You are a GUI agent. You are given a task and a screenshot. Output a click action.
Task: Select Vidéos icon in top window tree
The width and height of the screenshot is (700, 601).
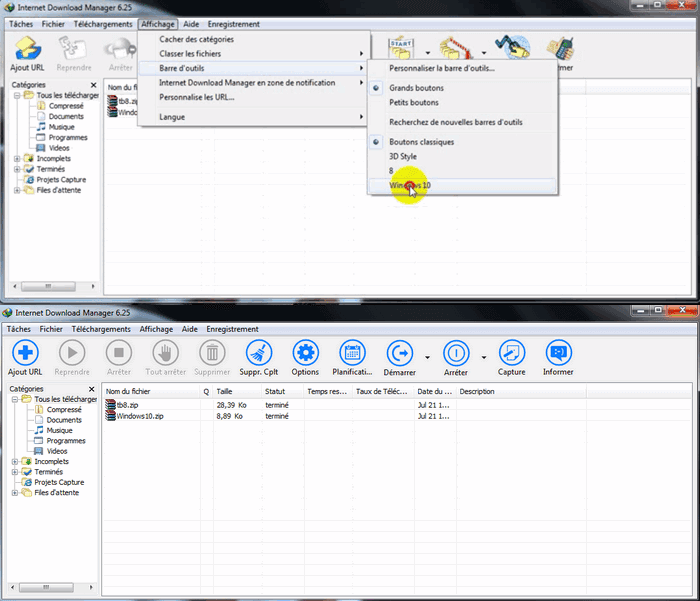(41, 148)
